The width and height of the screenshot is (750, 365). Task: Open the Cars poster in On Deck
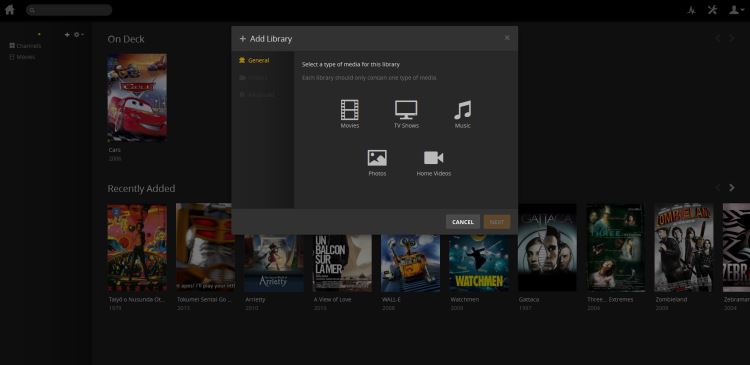coord(137,98)
